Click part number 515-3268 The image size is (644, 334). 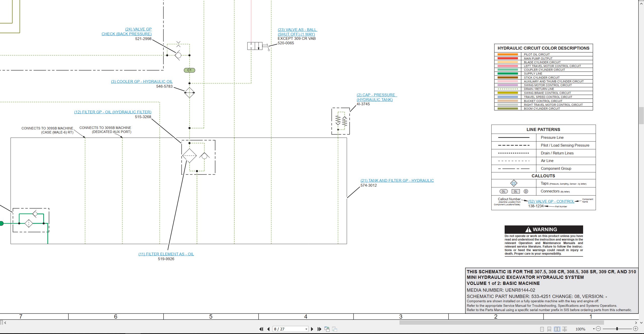tap(143, 117)
